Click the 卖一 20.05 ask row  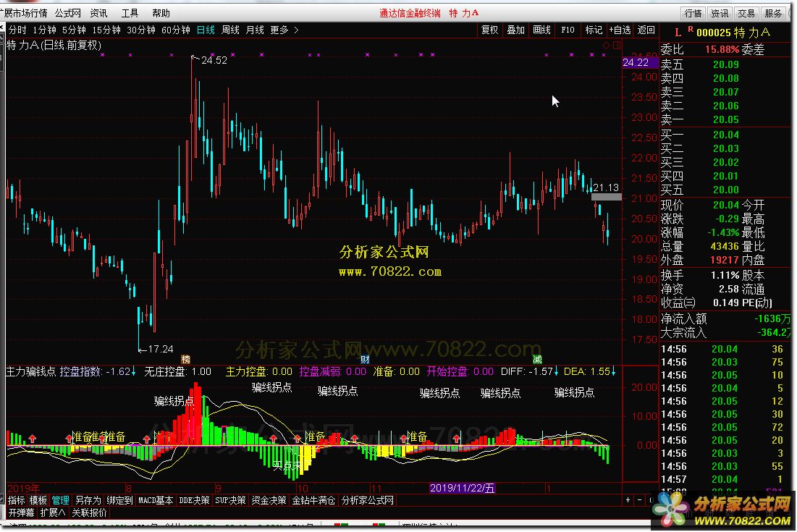725,120
